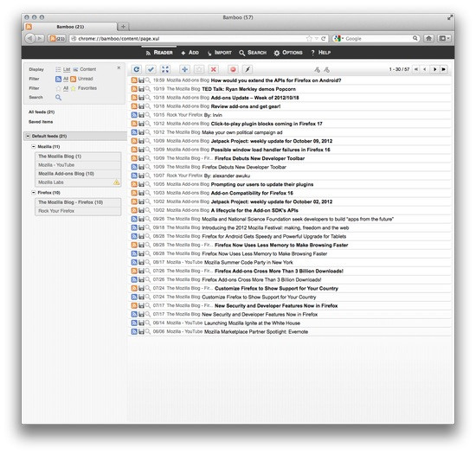The height and width of the screenshot is (454, 476).
Task: Open 'A lifecycle for the Add-on SDK's APIs'
Action: [x=254, y=210]
